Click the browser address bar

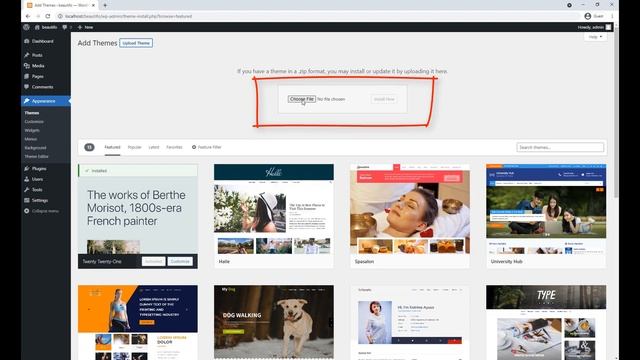point(318,16)
